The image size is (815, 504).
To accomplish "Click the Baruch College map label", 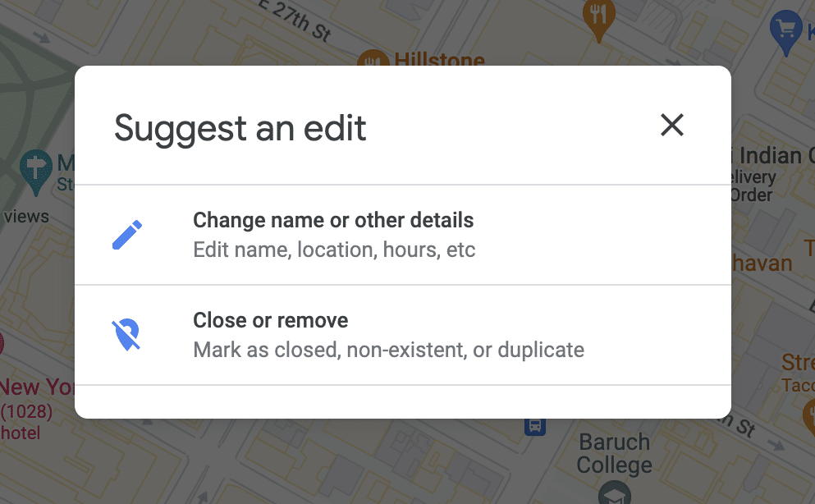I will click(x=615, y=453).
